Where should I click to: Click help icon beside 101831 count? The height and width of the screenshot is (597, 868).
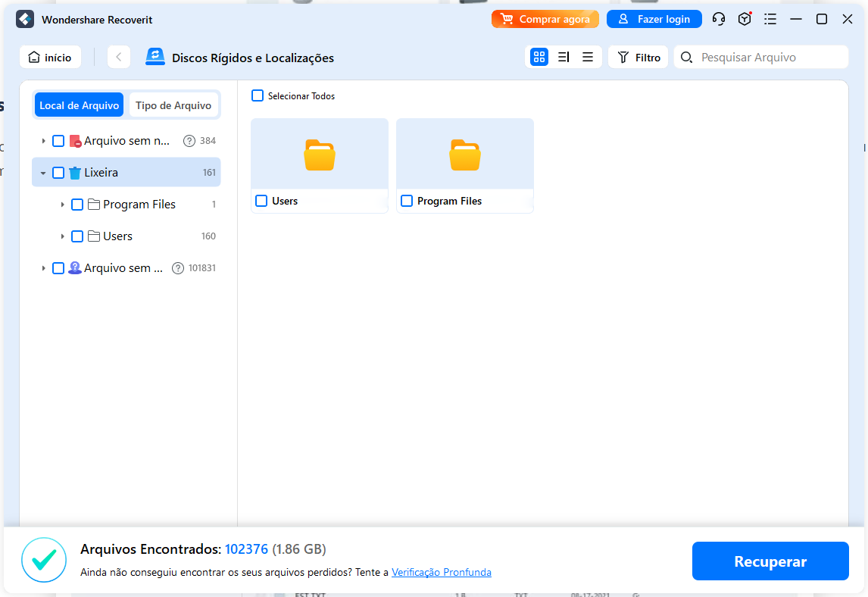[178, 269]
